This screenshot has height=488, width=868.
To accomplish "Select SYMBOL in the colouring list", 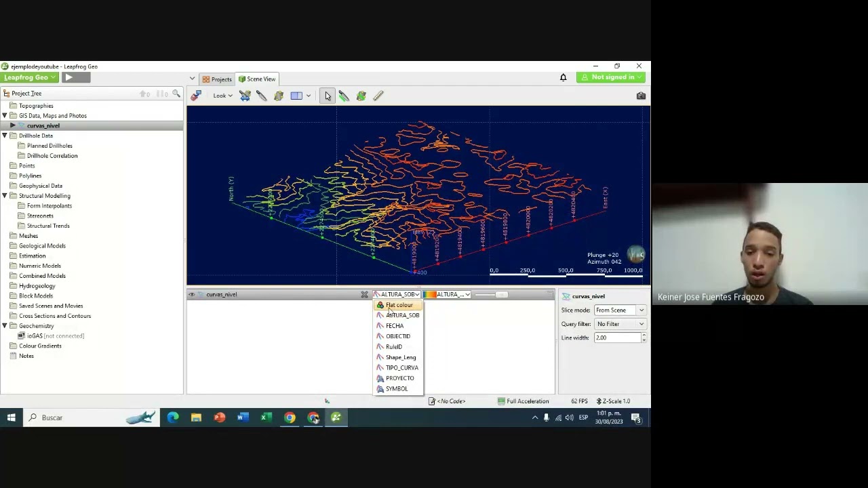I will [x=398, y=389].
